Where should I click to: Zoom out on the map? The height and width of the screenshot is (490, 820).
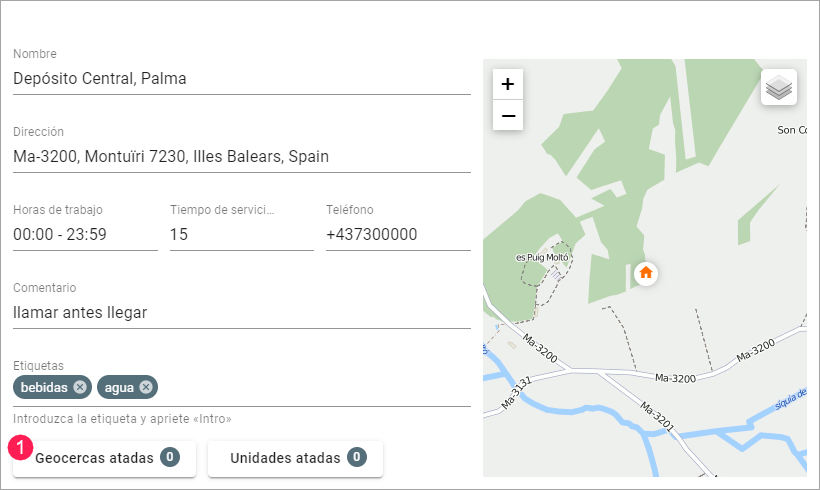pos(508,116)
